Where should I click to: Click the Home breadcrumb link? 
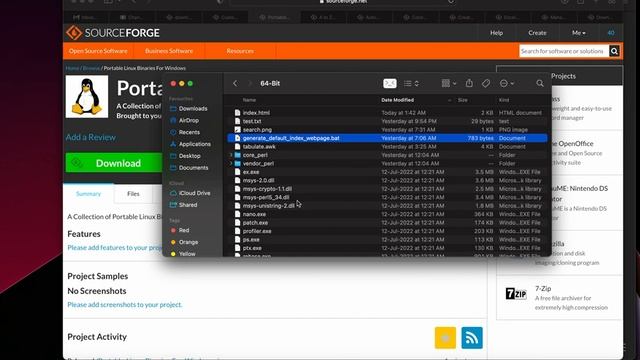(x=72, y=68)
